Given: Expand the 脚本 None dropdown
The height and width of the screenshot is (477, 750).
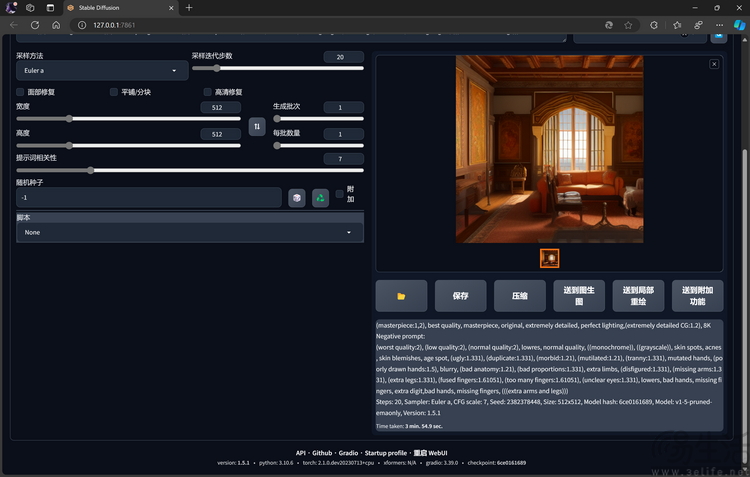Looking at the screenshot, I should coord(190,232).
